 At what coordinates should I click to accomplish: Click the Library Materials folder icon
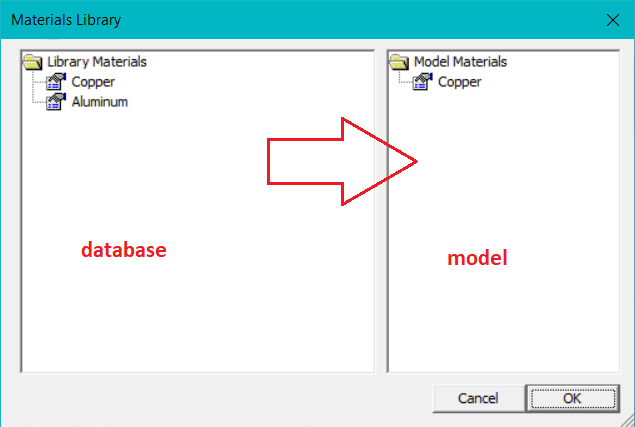pos(33,62)
